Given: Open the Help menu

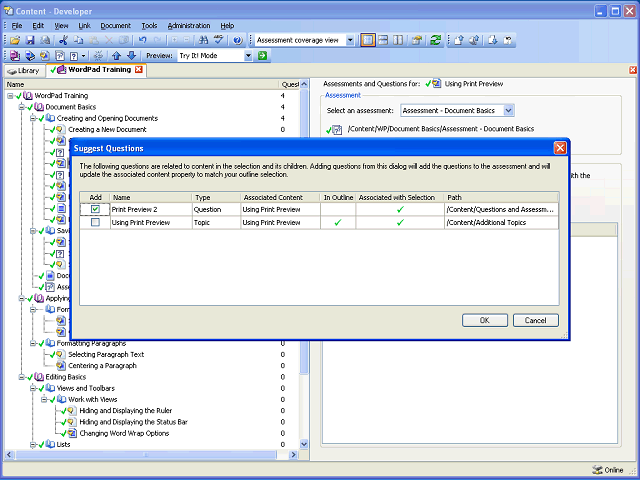Looking at the screenshot, I should (x=227, y=25).
